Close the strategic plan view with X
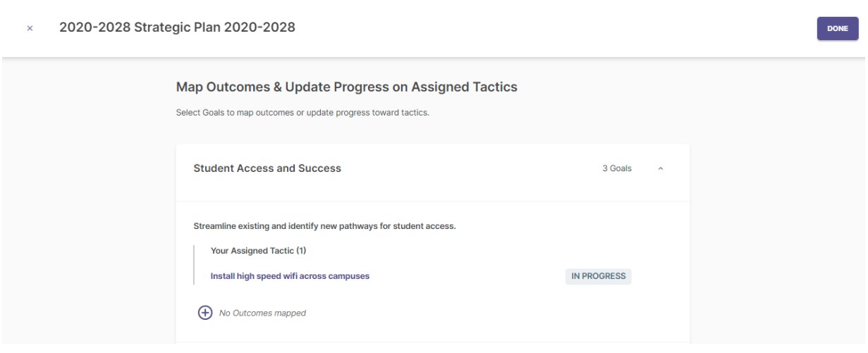This screenshot has height=353, width=868. (x=30, y=28)
